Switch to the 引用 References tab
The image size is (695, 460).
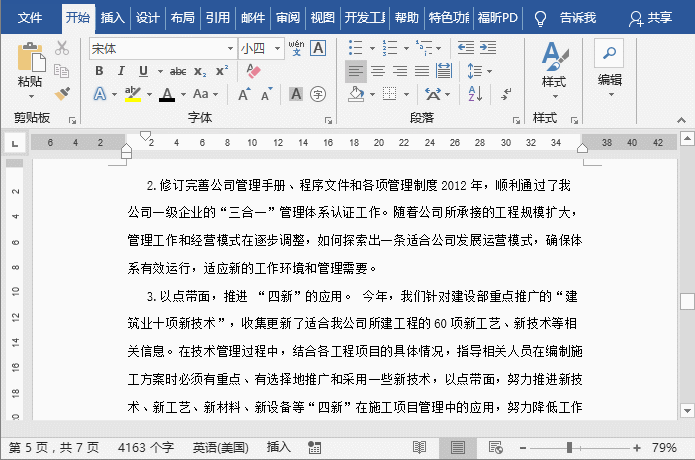click(x=218, y=18)
